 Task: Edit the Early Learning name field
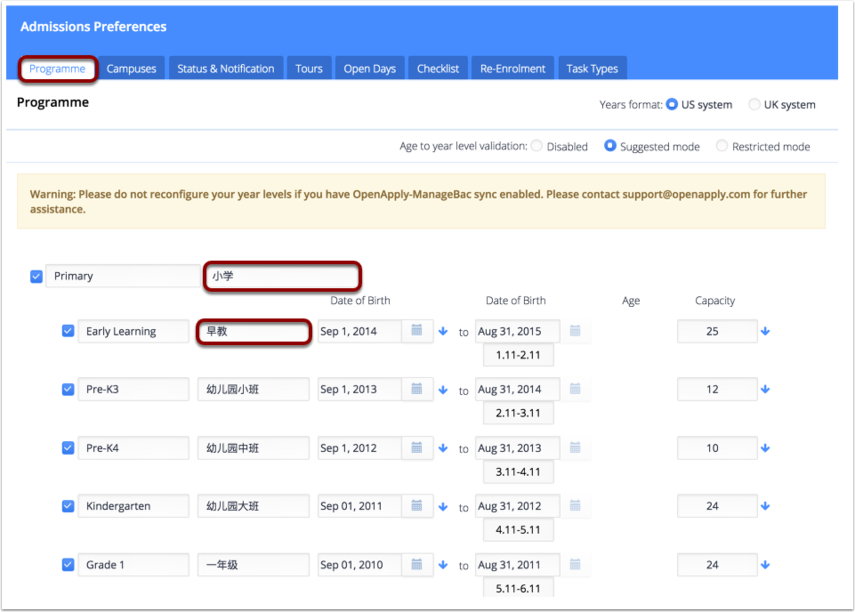[133, 331]
